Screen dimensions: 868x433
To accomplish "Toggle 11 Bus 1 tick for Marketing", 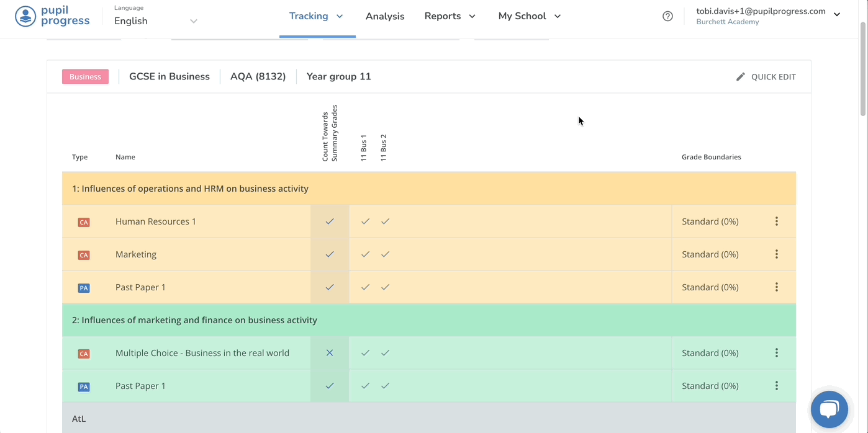I will pyautogui.click(x=365, y=254).
